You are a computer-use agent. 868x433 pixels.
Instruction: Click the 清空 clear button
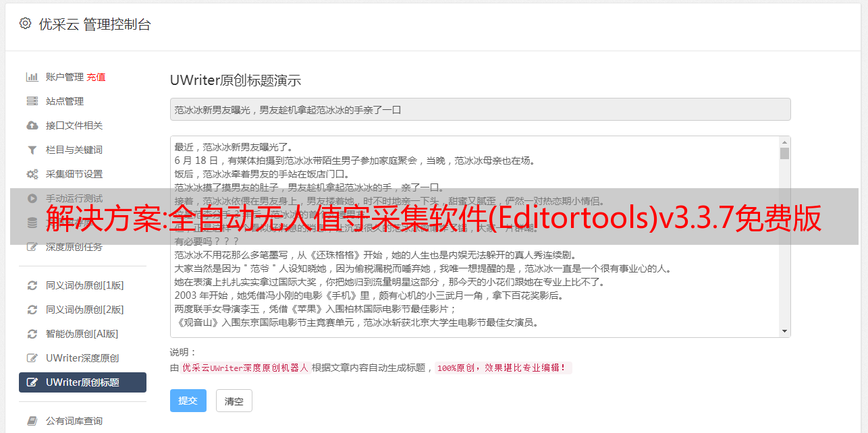coord(234,401)
